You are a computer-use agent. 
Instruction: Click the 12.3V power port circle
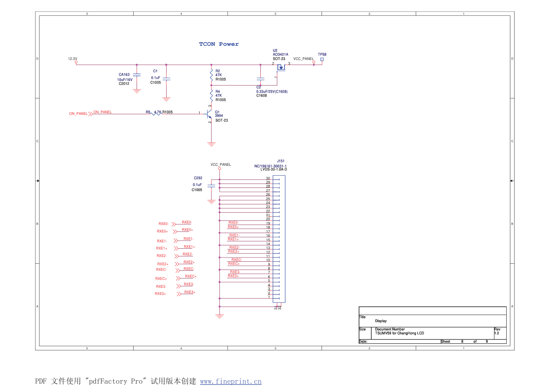coord(76,62)
